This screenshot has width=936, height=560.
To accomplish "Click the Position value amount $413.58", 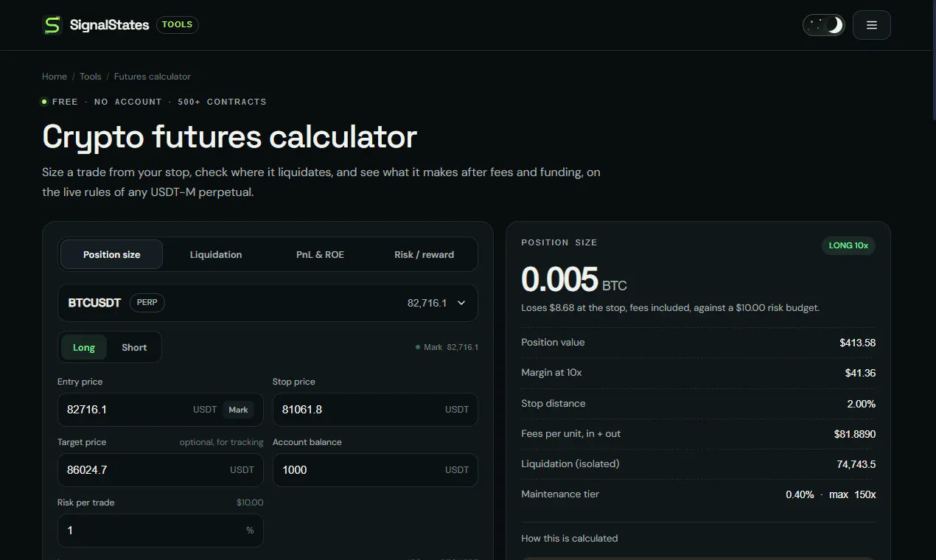I will click(x=858, y=343).
